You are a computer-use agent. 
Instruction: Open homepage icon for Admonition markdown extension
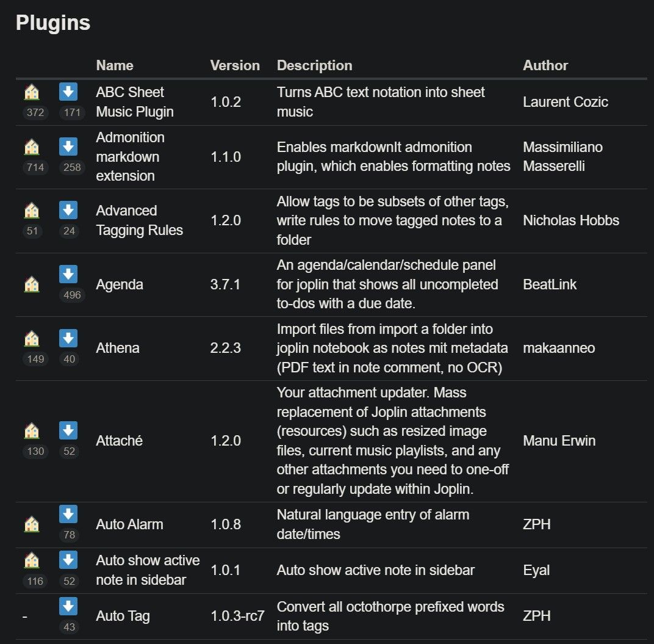point(32,147)
